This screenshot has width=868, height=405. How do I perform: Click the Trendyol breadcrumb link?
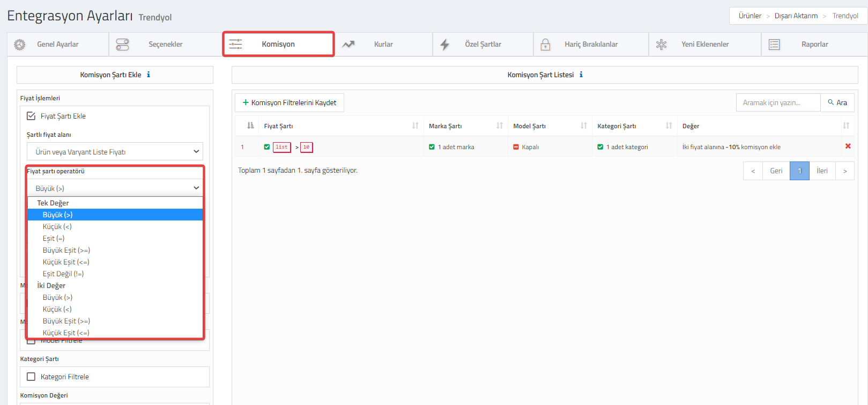(845, 16)
